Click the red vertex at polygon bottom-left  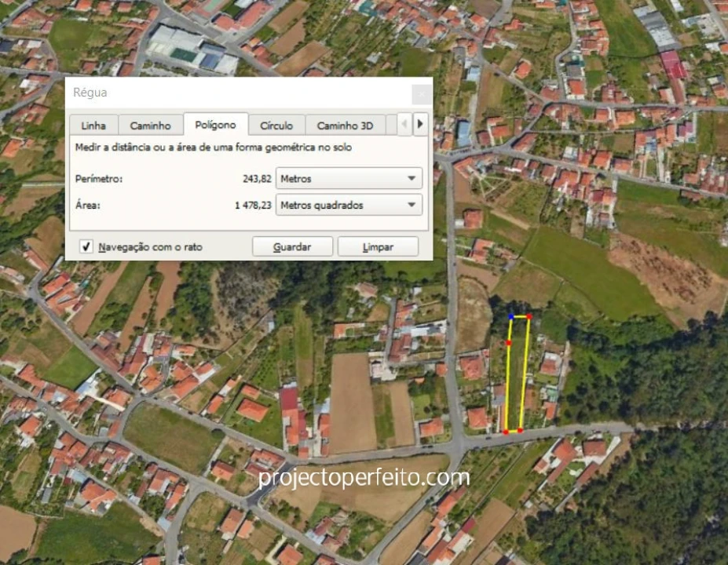(507, 431)
